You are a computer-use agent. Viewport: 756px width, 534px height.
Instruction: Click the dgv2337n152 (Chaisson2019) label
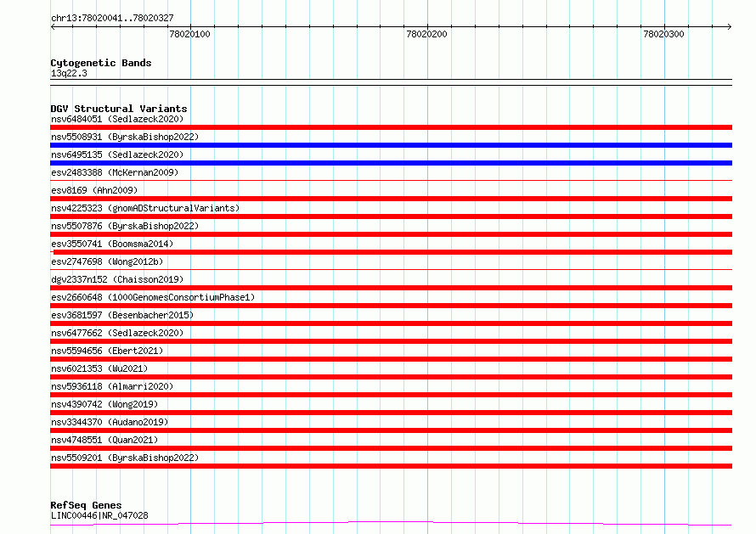coord(117,279)
